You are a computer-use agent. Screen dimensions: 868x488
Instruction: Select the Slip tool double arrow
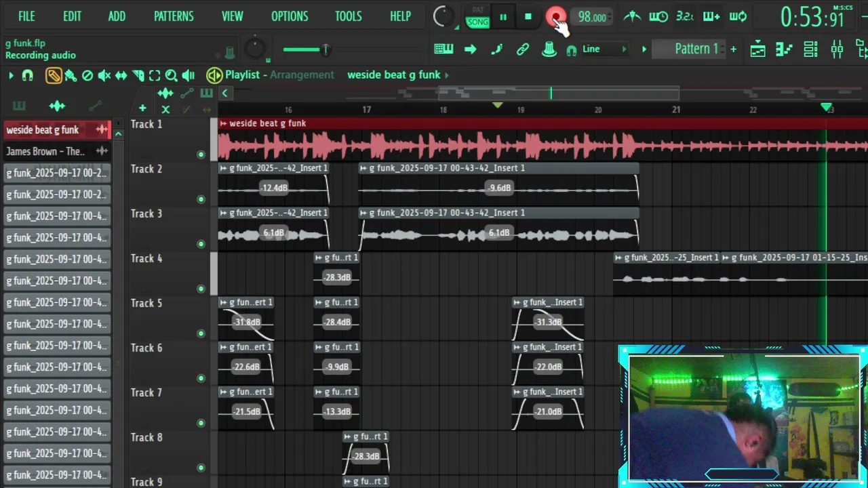coord(121,75)
